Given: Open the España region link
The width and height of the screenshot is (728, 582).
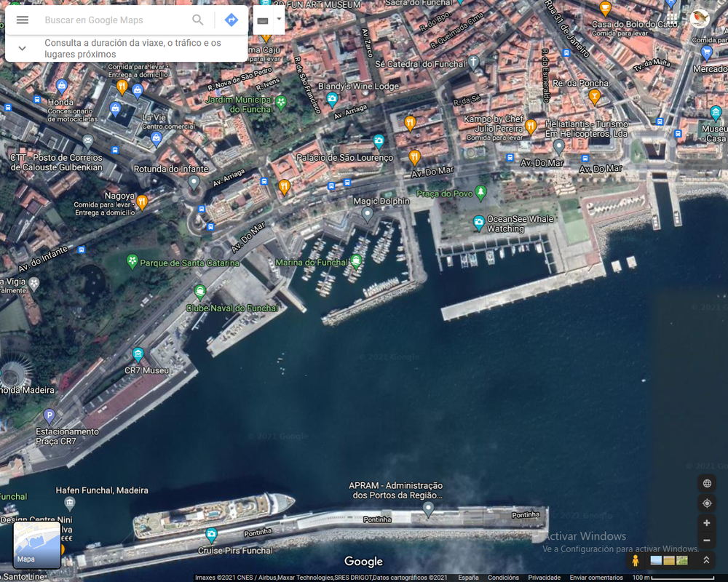Looking at the screenshot, I should (468, 578).
